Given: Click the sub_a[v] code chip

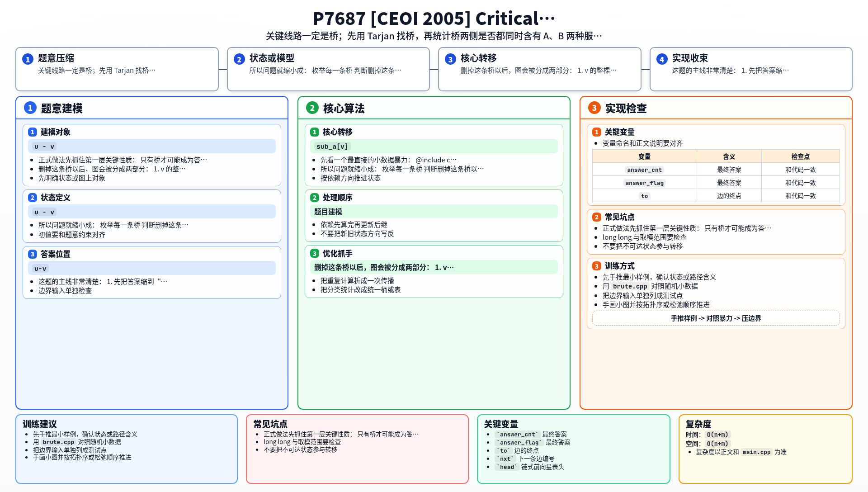Looking at the screenshot, I should click(332, 147).
